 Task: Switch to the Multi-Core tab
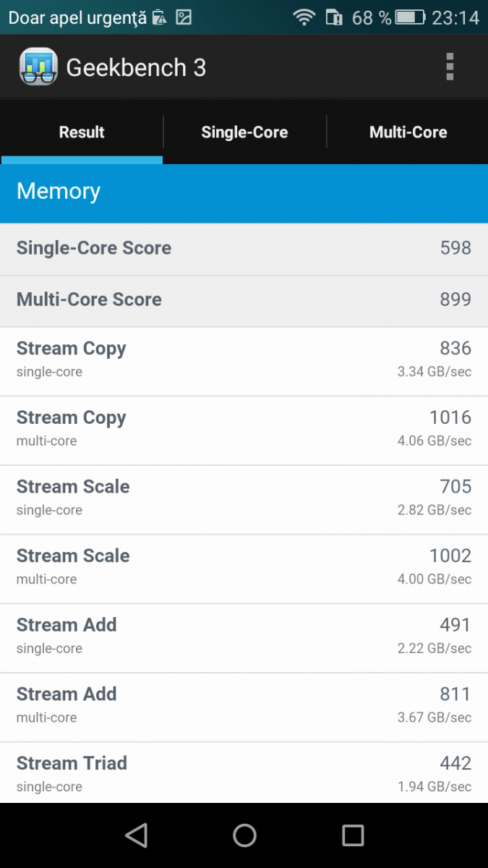(408, 132)
